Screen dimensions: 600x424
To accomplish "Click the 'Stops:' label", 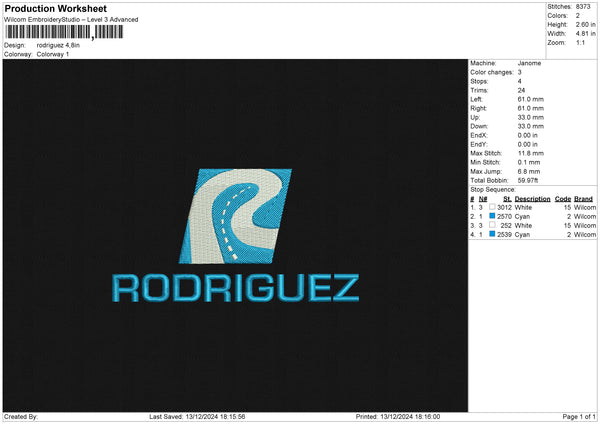I will coord(479,81).
